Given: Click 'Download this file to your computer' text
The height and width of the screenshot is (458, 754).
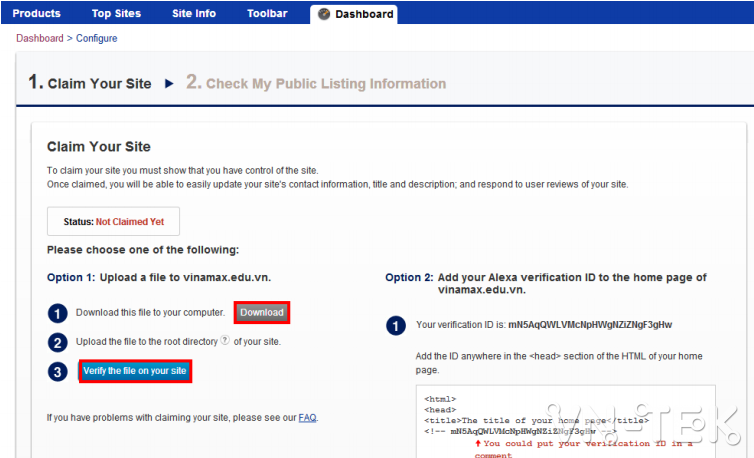Looking at the screenshot, I should [x=151, y=312].
